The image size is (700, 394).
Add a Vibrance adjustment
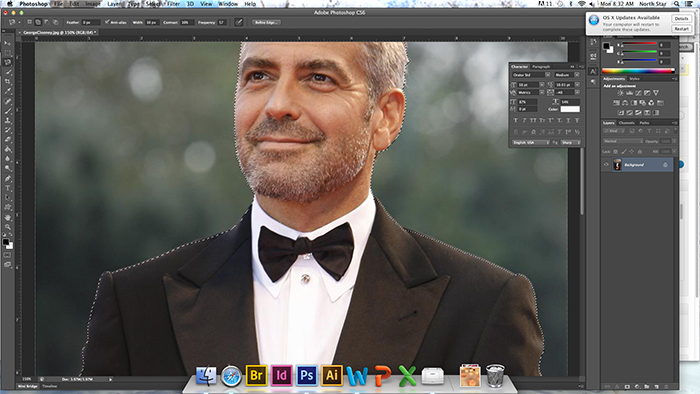pyautogui.click(x=656, y=93)
